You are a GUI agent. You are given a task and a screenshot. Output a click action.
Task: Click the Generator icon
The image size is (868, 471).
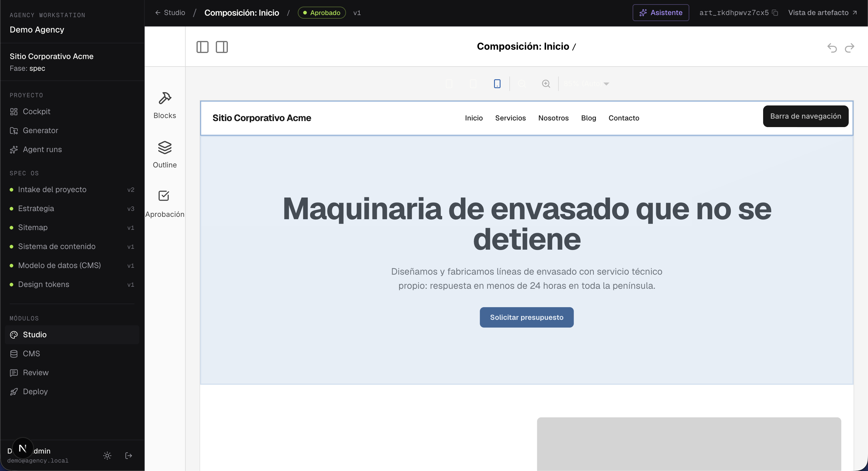(x=14, y=131)
